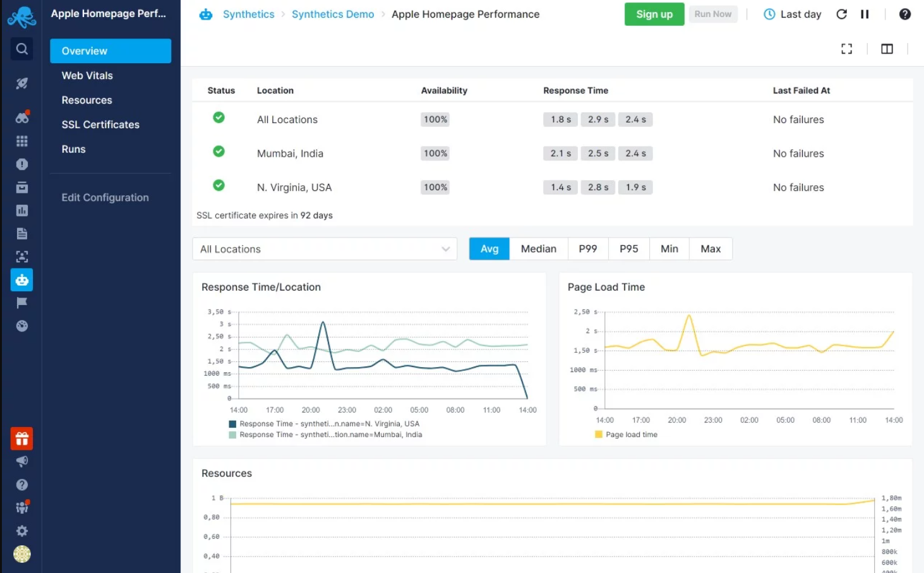Select the highlighted Synthetics robot sidebar icon
This screenshot has height=573, width=924.
pyautogui.click(x=21, y=280)
